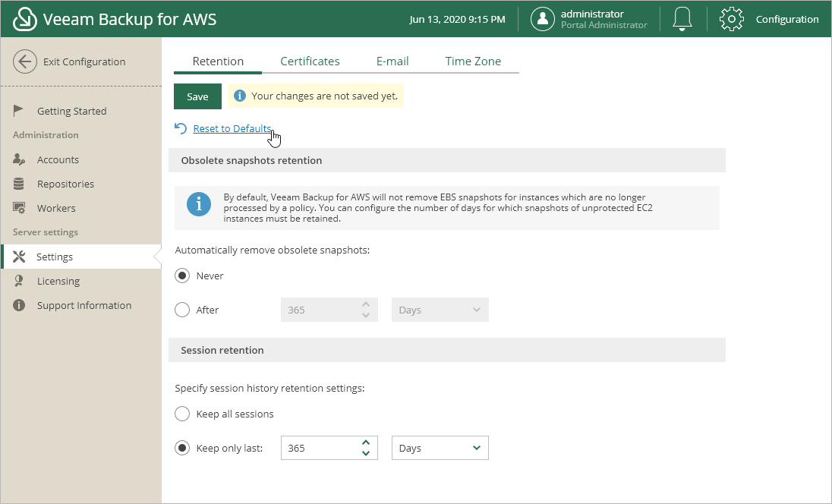Viewport: 832px width, 504px height.
Task: Click the Reset to Defaults undo icon
Action: coord(181,128)
